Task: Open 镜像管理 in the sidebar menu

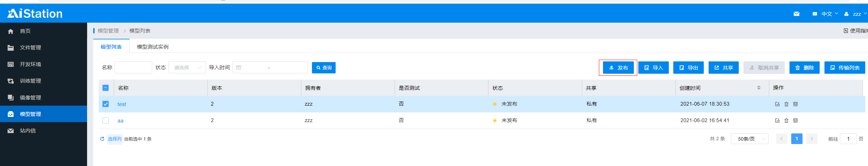Action: (30, 97)
